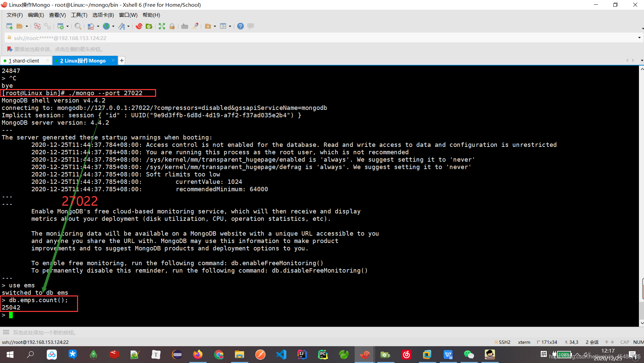Click the SSH2 status bar entry
This screenshot has width=644, height=363.
tap(502, 342)
